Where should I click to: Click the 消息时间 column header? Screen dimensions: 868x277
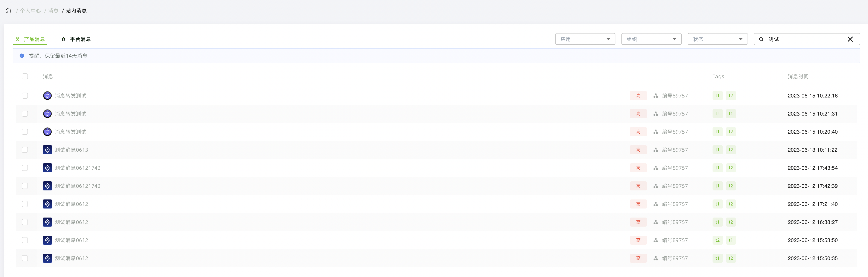pos(798,77)
